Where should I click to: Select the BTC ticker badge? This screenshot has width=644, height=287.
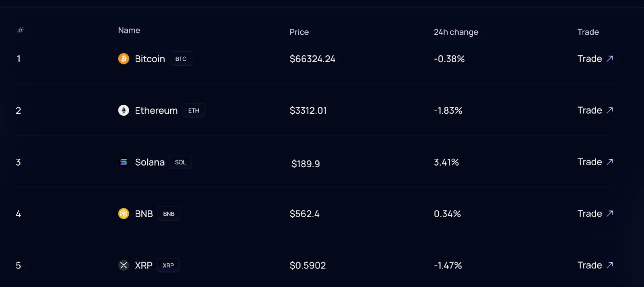click(181, 59)
